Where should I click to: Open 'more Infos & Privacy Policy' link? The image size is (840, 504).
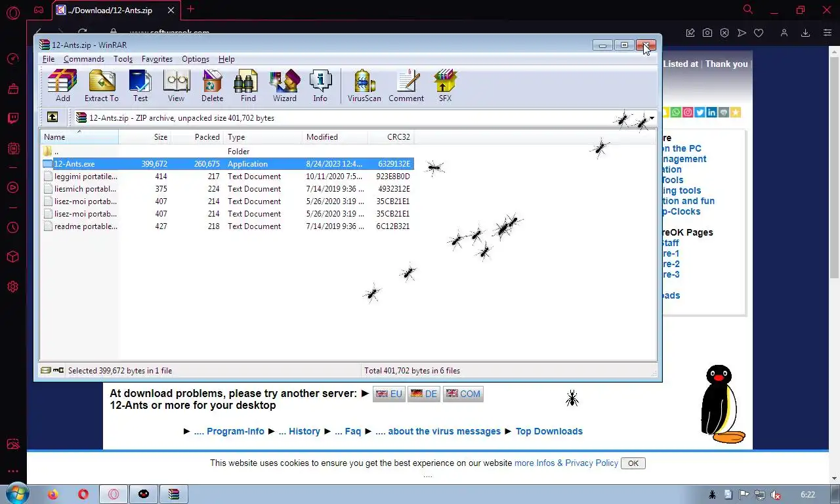click(566, 463)
